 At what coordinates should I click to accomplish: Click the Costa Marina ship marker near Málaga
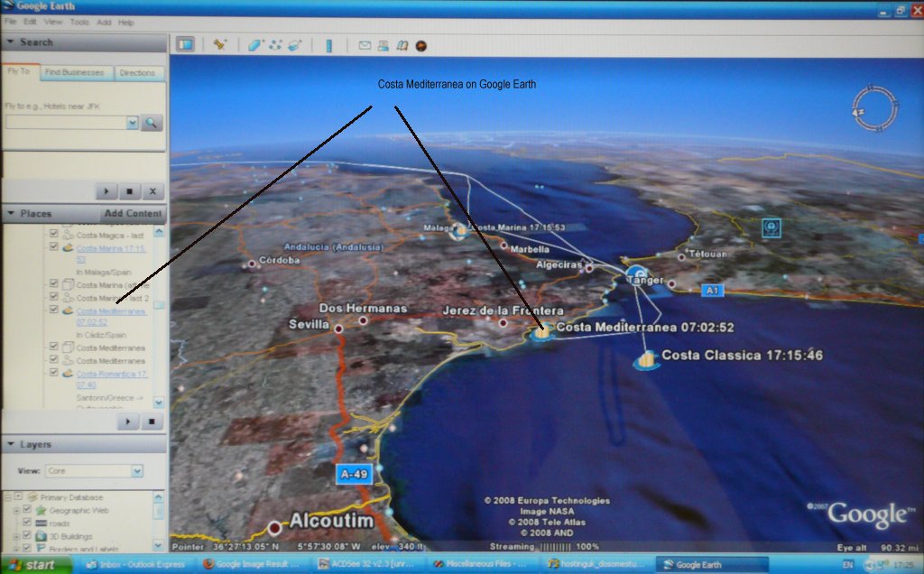[x=459, y=230]
